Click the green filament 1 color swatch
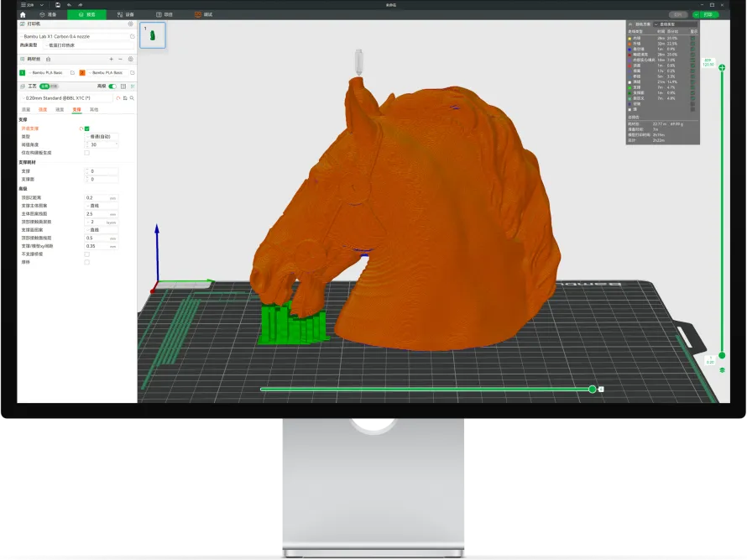 (23, 73)
